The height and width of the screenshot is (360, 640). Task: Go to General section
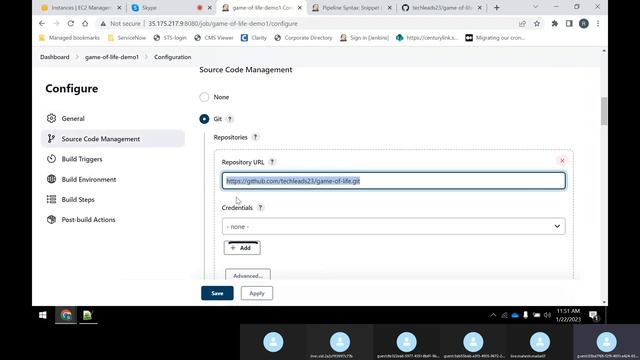point(113,118)
